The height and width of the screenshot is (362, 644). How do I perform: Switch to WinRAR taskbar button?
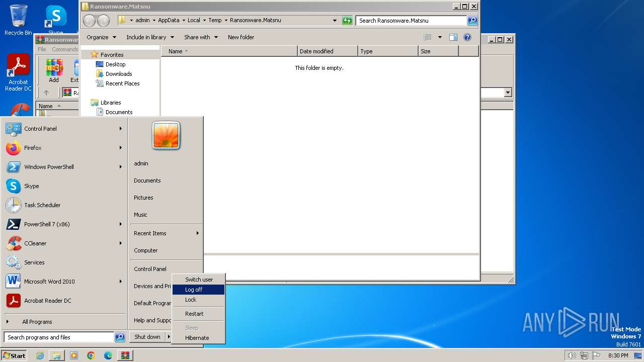[125, 355]
